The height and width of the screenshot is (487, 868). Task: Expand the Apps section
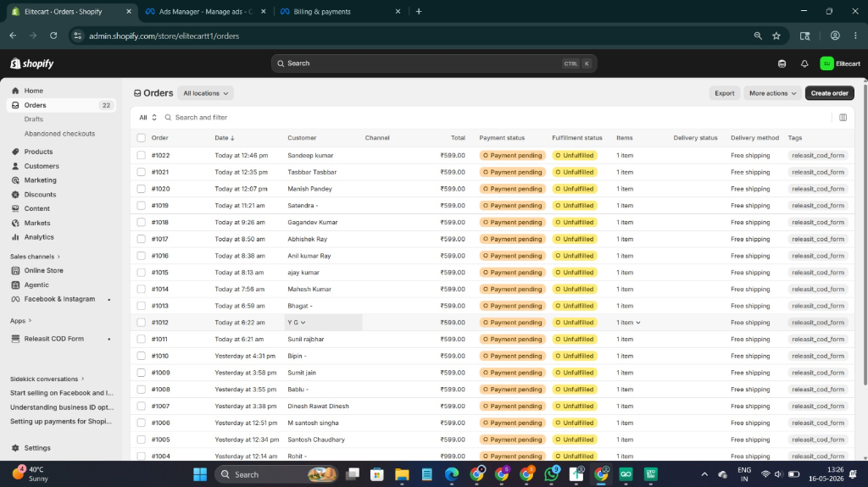click(x=20, y=321)
